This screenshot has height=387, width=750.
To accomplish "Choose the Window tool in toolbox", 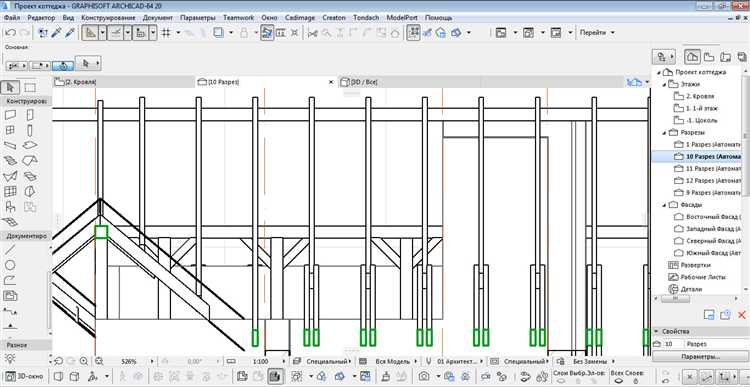I will point(10,130).
